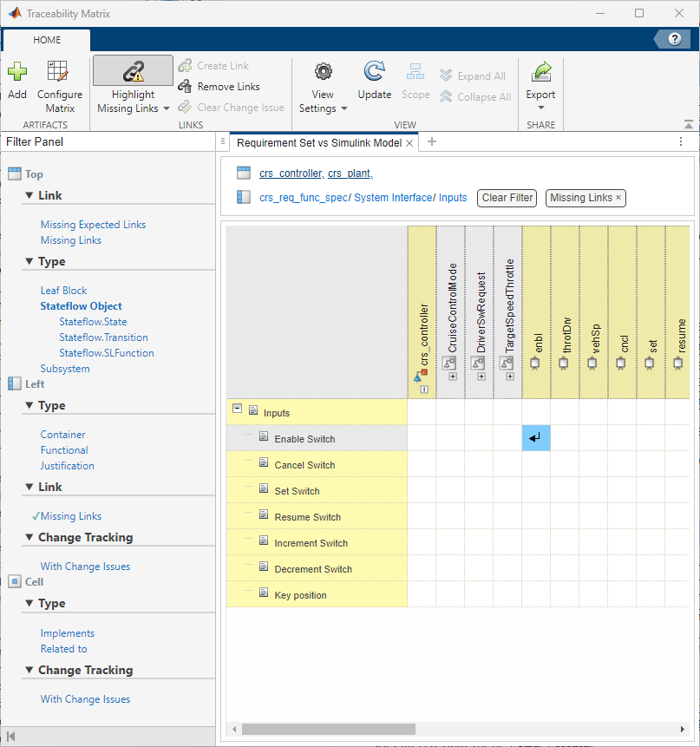700x747 pixels.
Task: Apply Stateflow.State filter
Action: click(93, 322)
